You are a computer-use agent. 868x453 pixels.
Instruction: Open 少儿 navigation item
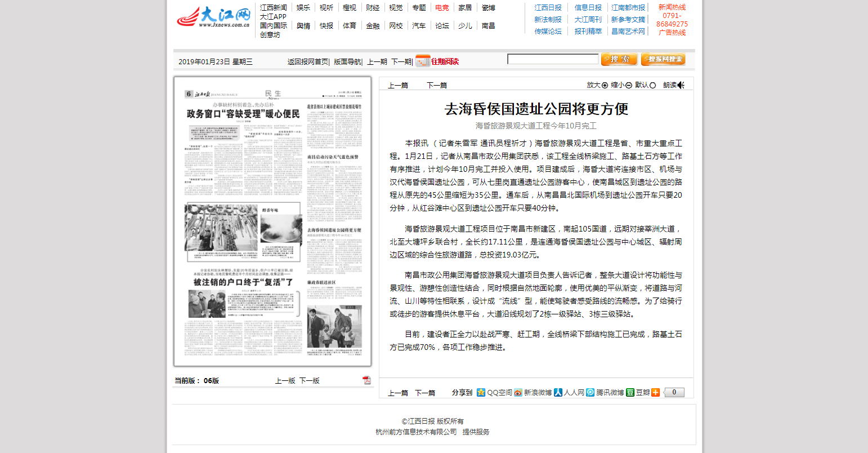click(465, 26)
